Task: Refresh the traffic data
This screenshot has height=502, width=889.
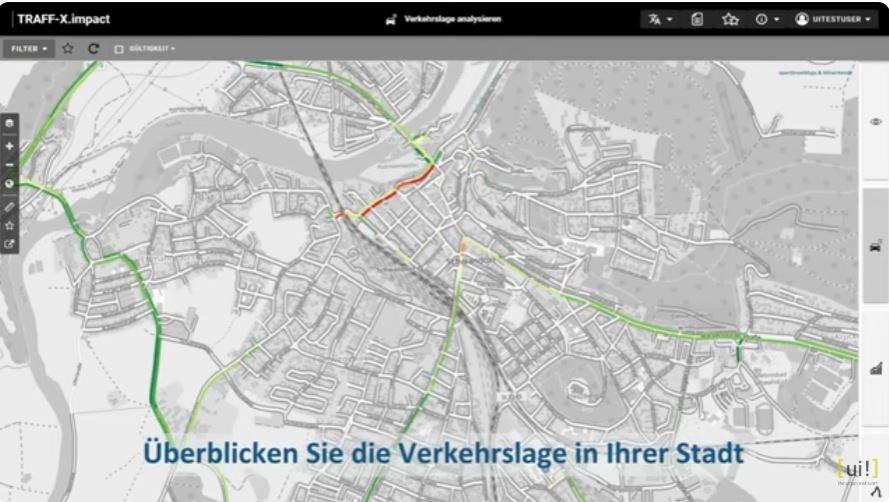Action: tap(93, 48)
